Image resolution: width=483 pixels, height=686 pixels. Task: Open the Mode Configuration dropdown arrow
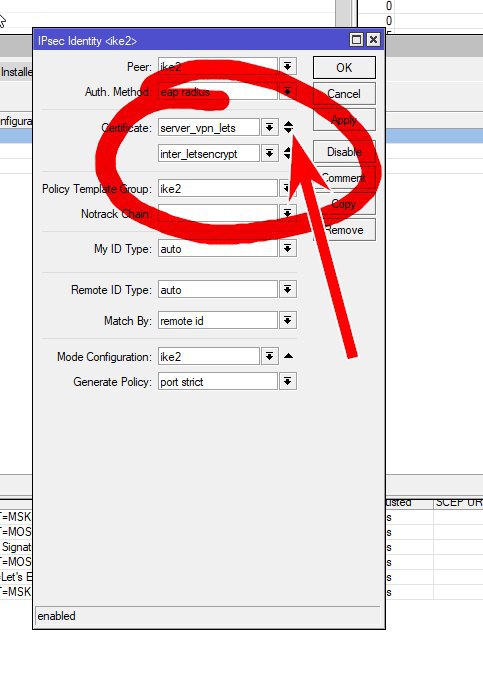coord(270,357)
